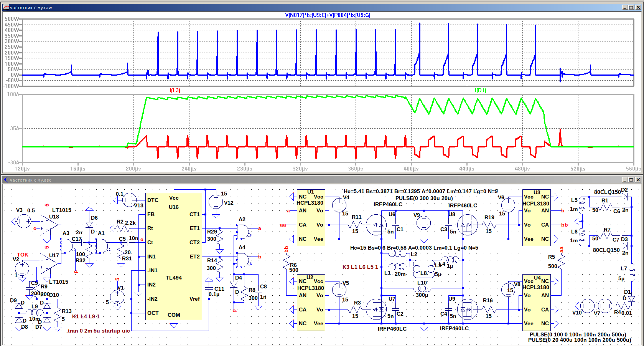Select the U17 LT1015 comparator symbol
644x346 pixels.
[x=49, y=264]
